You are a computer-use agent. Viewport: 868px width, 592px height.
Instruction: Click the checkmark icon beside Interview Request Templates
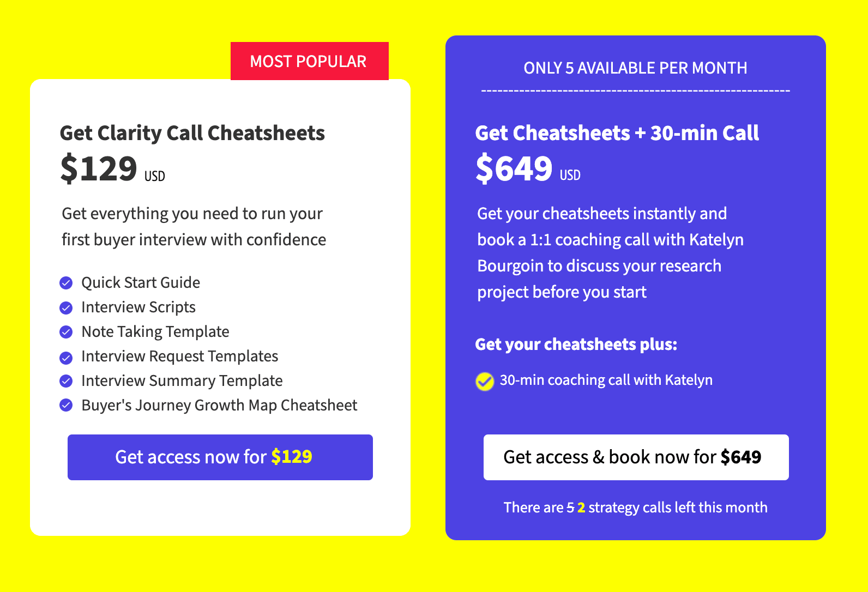pyautogui.click(x=66, y=358)
